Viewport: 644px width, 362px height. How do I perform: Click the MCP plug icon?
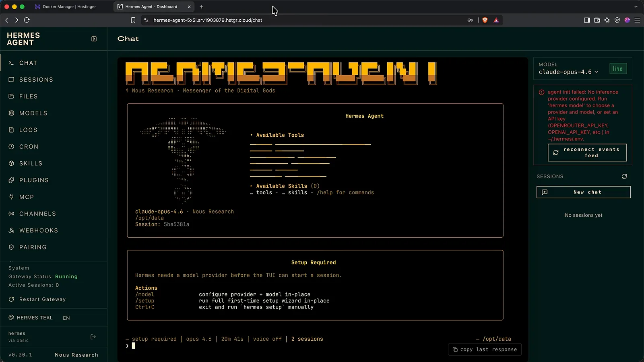click(11, 197)
